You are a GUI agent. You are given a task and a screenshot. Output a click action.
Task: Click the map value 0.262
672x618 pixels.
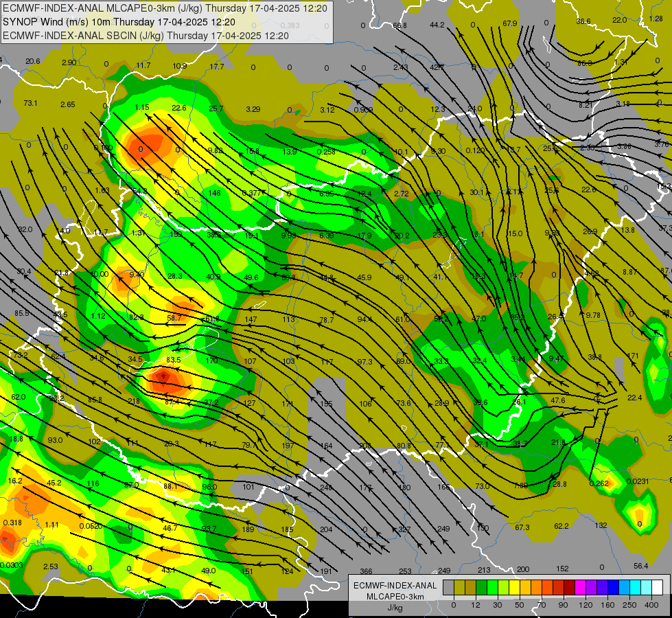599,483
